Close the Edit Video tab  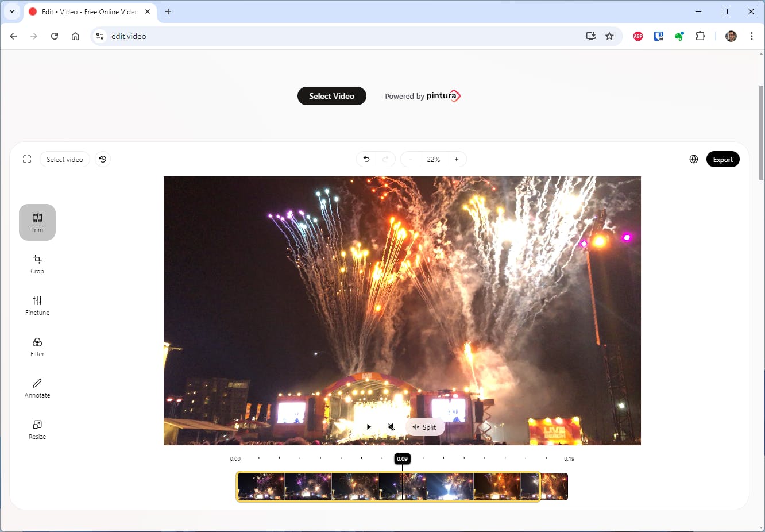point(148,11)
